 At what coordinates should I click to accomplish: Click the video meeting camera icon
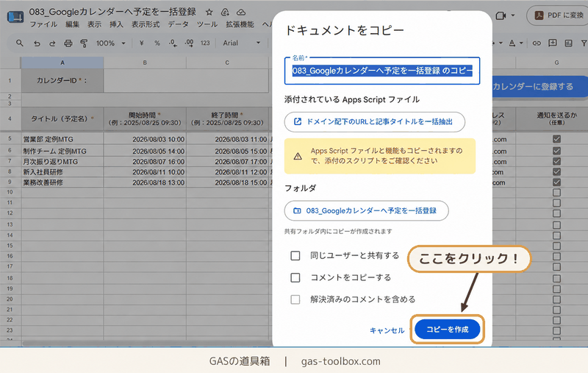pos(501,15)
